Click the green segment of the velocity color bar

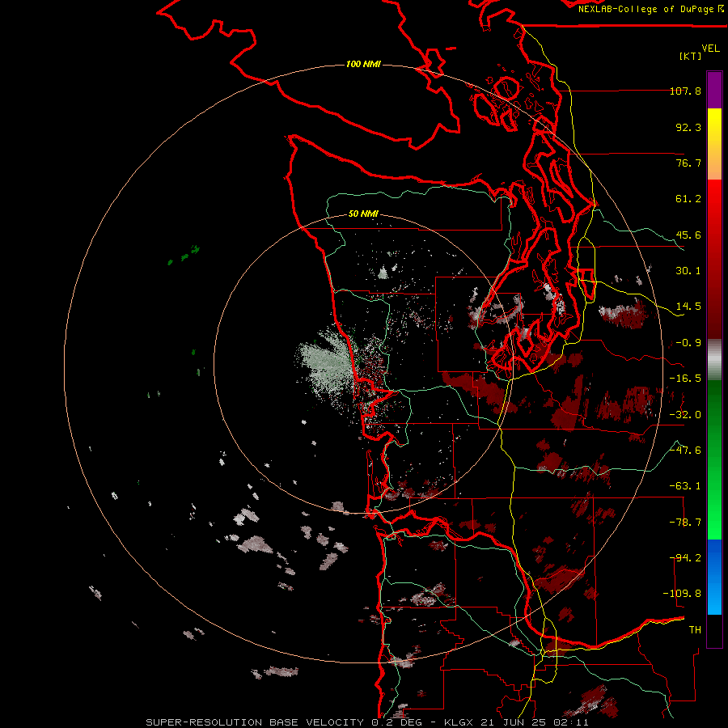pyautogui.click(x=714, y=459)
